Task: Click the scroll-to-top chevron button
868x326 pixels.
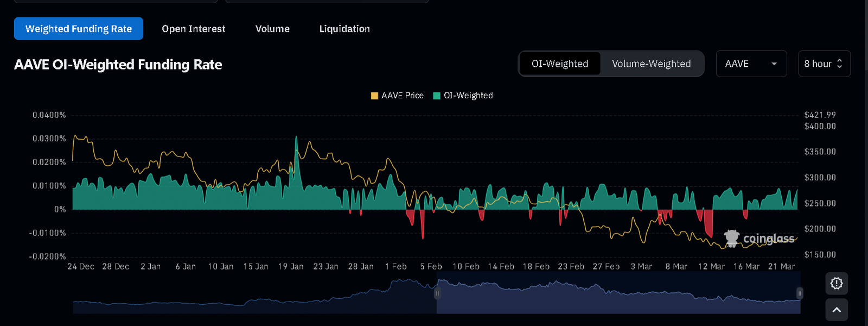Action: 836,310
